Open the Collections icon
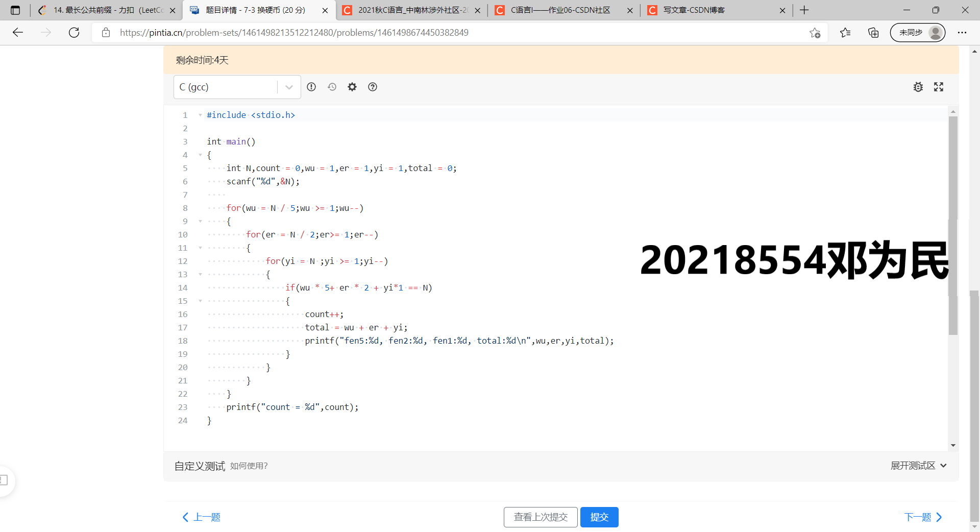The image size is (980, 532). 873,33
